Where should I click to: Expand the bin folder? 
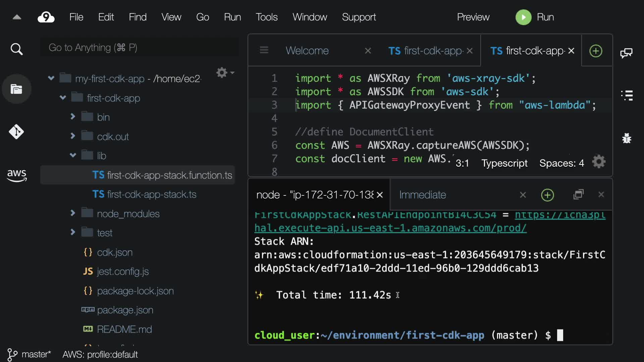click(x=73, y=117)
